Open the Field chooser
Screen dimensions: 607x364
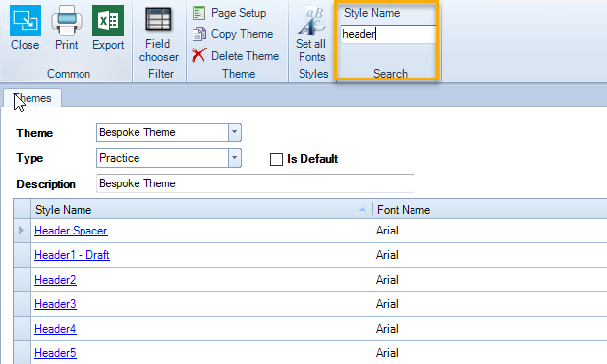pos(159,34)
